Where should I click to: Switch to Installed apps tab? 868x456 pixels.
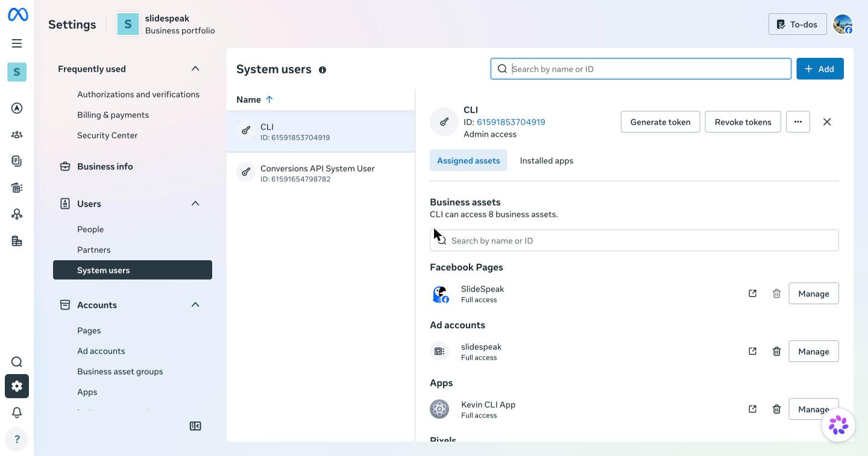point(547,161)
